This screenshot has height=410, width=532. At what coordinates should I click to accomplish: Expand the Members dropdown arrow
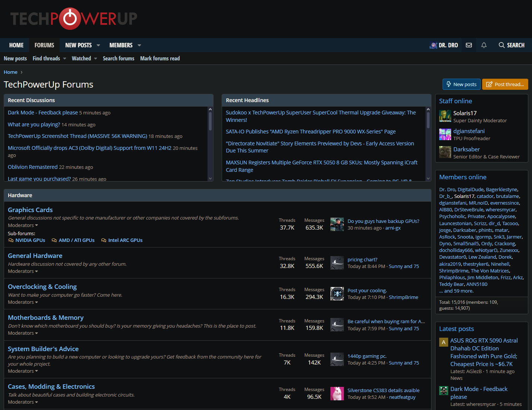(x=139, y=45)
